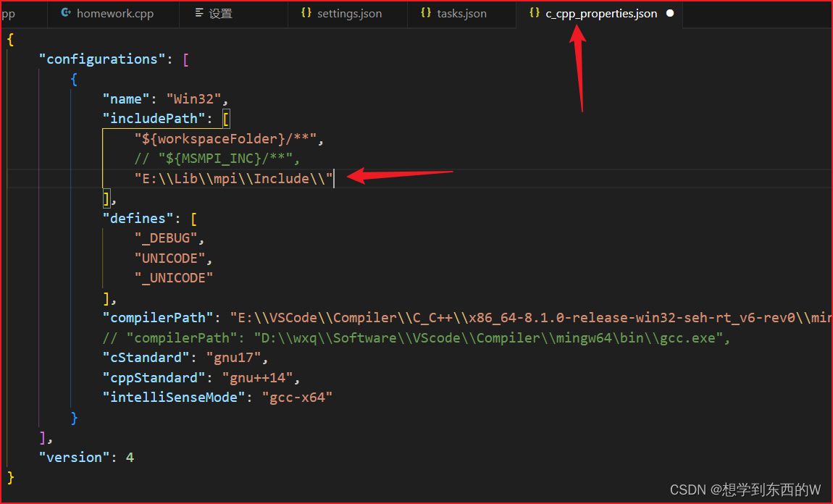The height and width of the screenshot is (504, 833).
Task: Switch to the homework.cpp tab
Action: click(112, 13)
